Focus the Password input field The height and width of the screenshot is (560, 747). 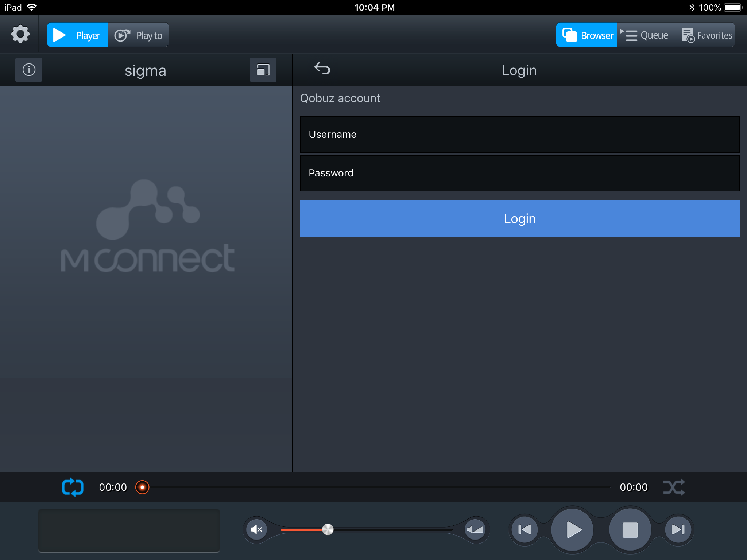click(x=519, y=173)
